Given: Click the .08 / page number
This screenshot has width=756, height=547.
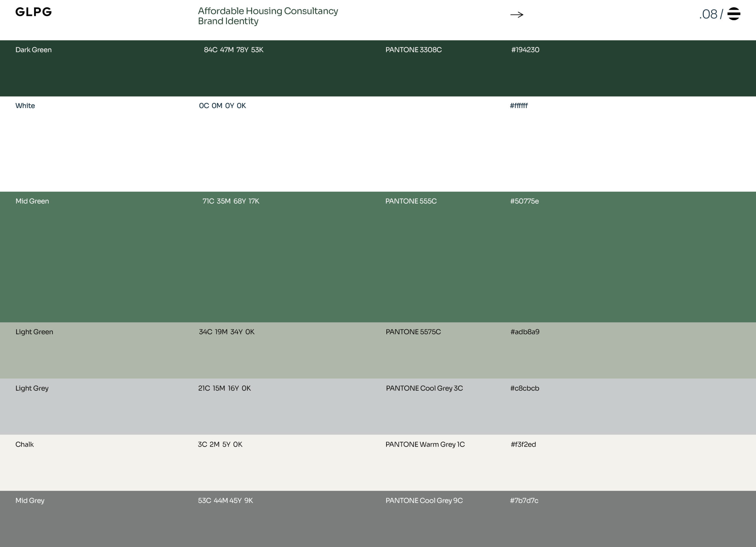Looking at the screenshot, I should click(711, 14).
